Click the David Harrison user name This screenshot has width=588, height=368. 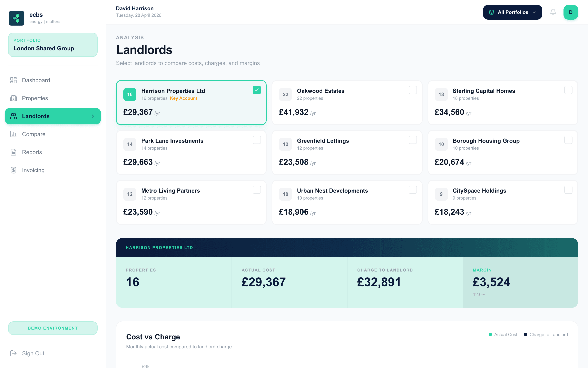point(135,9)
